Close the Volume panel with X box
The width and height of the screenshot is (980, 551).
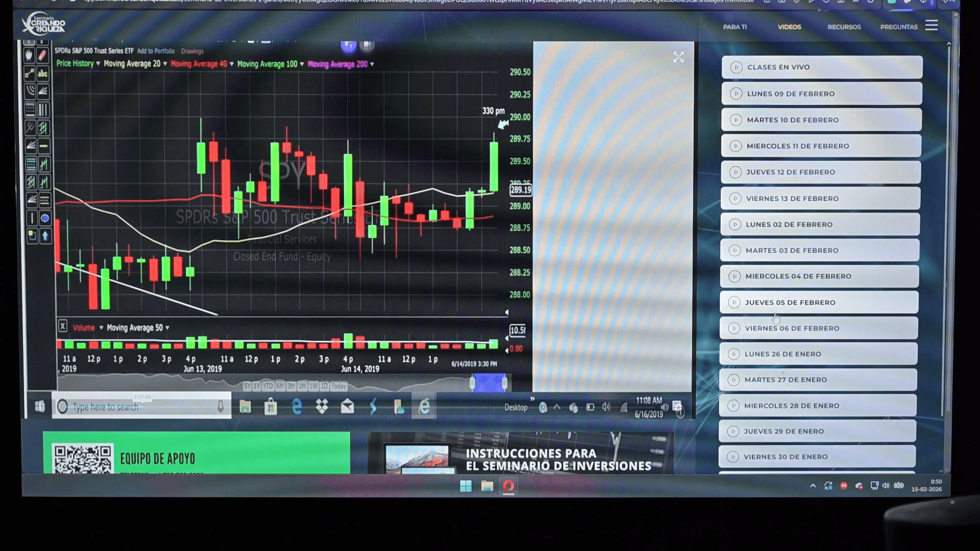62,326
